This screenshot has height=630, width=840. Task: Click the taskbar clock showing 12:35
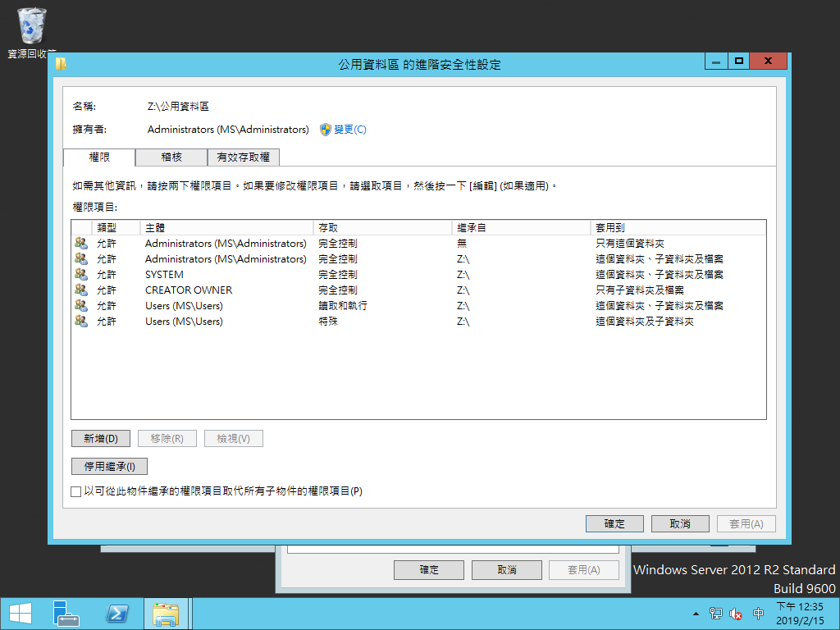(x=800, y=614)
